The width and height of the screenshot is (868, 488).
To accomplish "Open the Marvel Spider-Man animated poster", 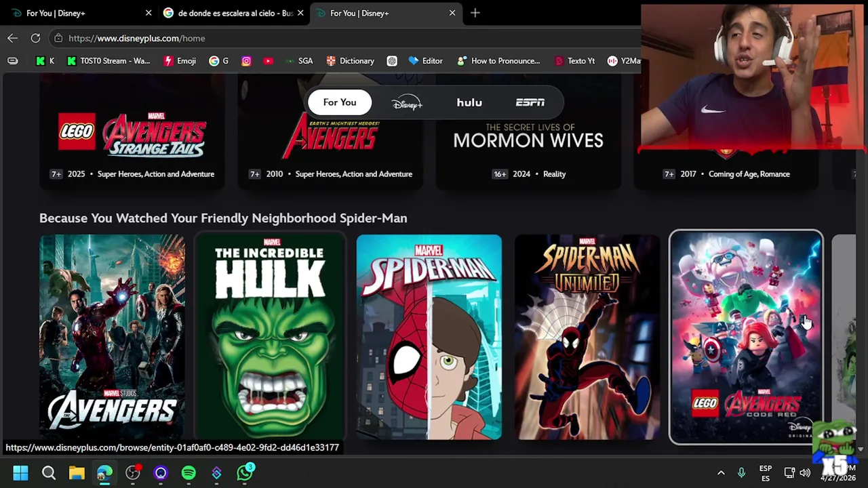I will 429,338.
